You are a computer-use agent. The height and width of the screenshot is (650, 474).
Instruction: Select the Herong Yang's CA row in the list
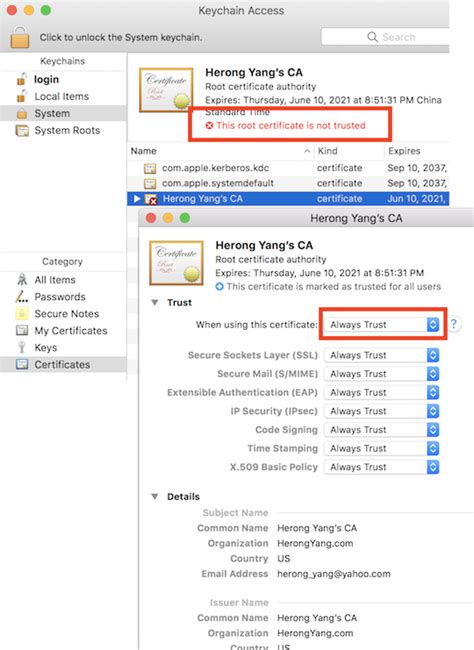pyautogui.click(x=288, y=199)
